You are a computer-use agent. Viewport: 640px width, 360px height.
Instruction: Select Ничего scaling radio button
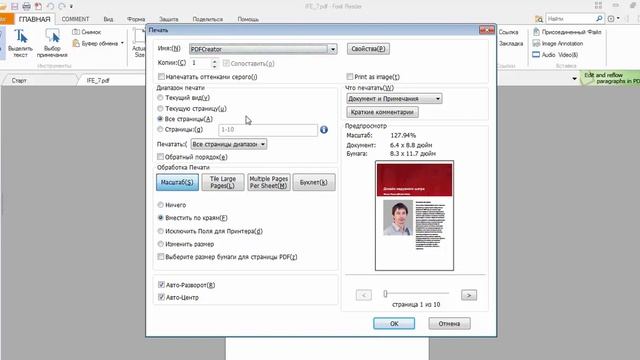160,205
